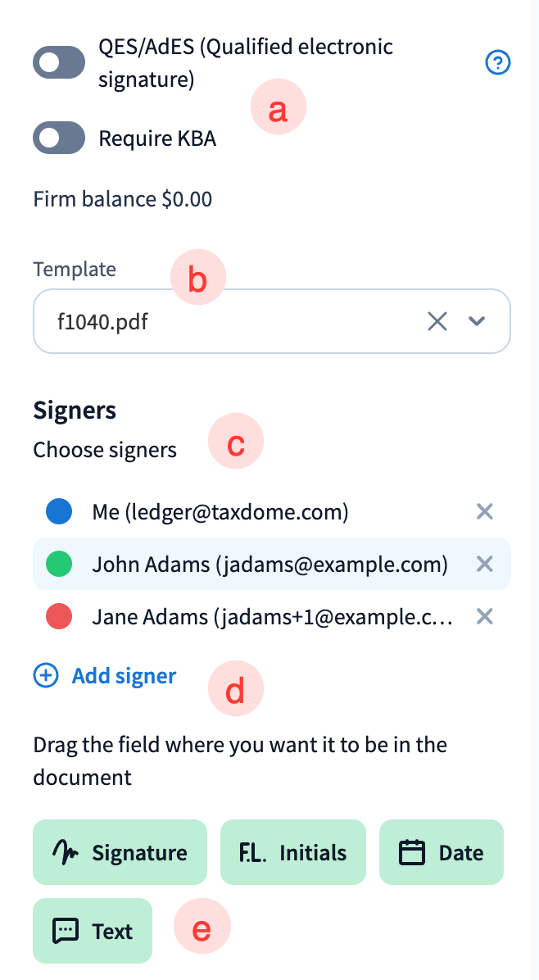Enable the QES/AdES qualified signature toggle
The image size is (539, 980).
[59, 63]
